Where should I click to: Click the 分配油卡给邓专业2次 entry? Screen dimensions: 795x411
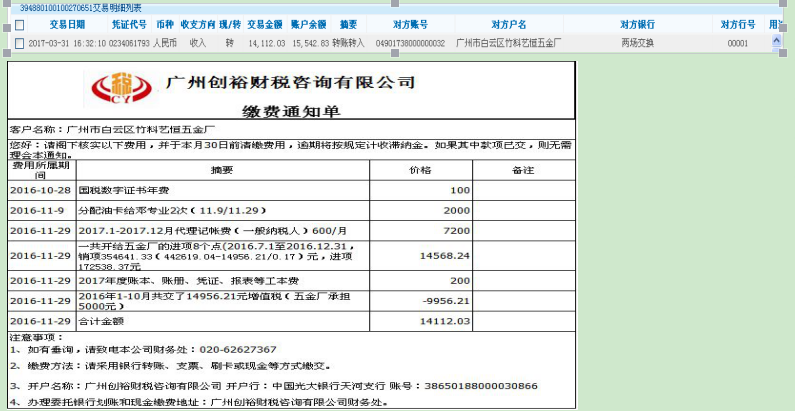click(x=172, y=210)
